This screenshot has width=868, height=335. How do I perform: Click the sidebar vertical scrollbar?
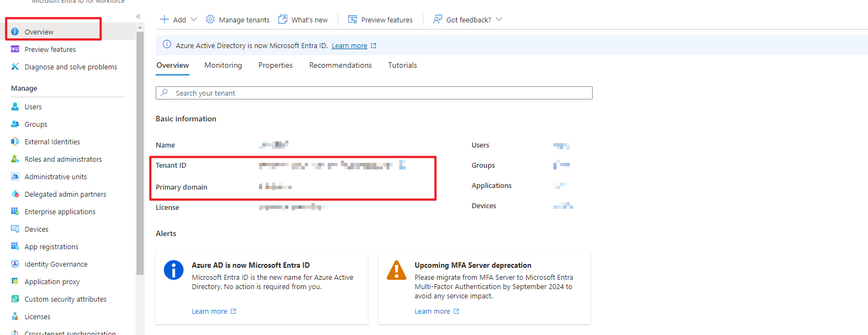coord(140,153)
